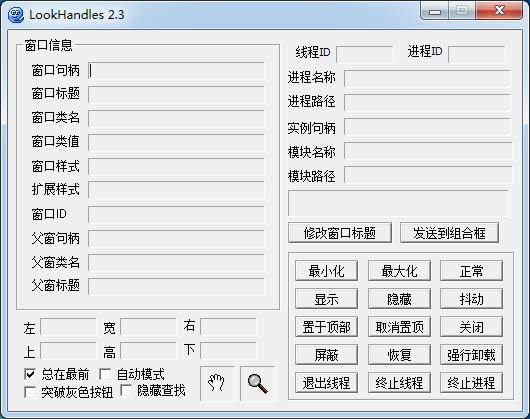Click the 正常 button
Image resolution: width=530 pixels, height=419 pixels.
click(x=471, y=271)
